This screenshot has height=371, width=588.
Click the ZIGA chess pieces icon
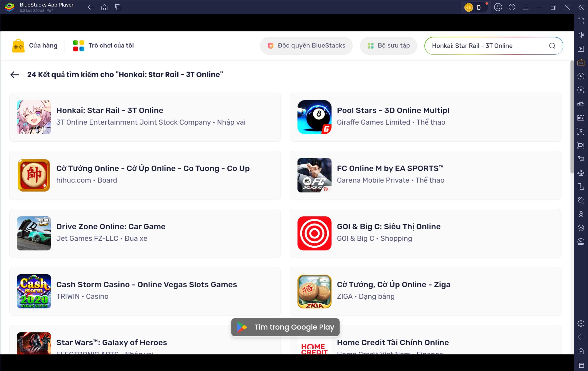[x=314, y=291]
